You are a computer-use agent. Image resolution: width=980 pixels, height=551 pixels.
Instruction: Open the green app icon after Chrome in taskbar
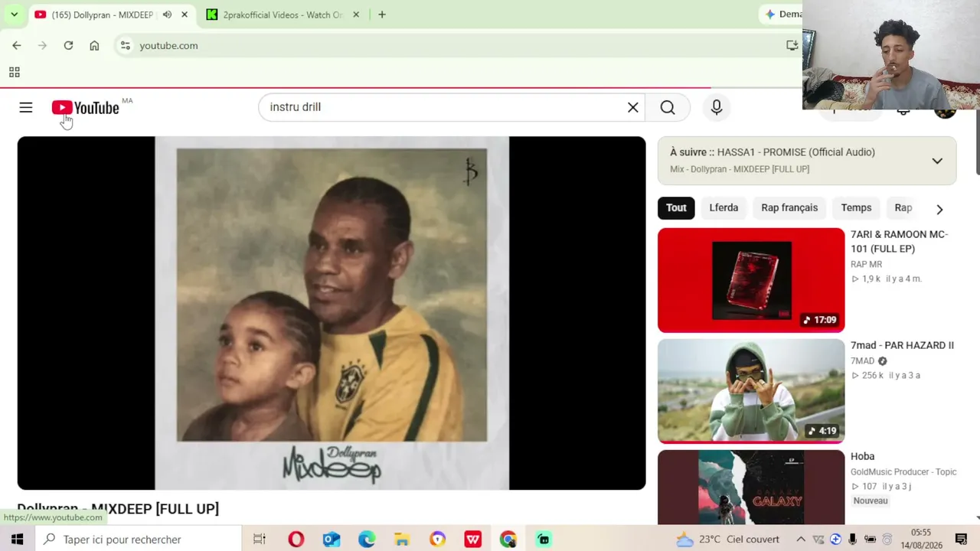pos(544,540)
